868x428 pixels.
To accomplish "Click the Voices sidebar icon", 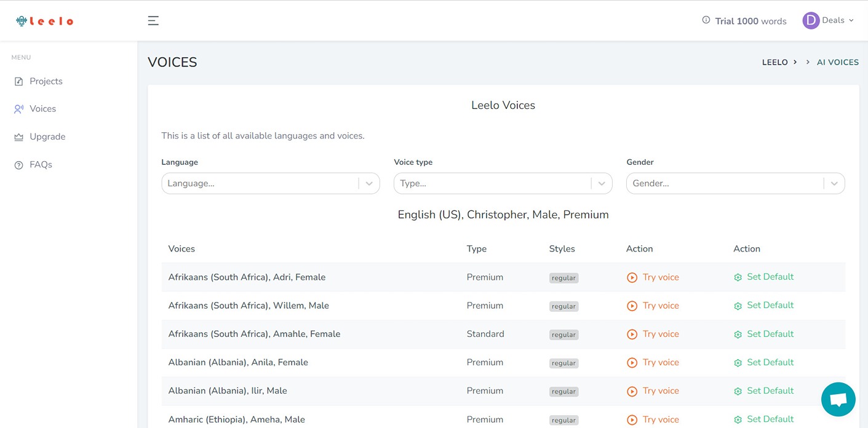I will click(x=18, y=109).
